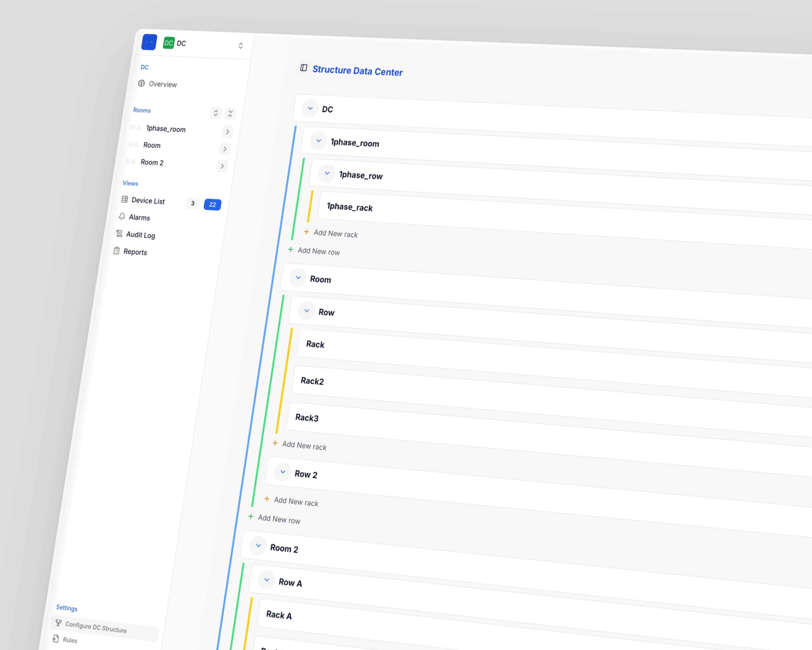The height and width of the screenshot is (650, 812).
Task: Collapse the 1phase_room node in tree
Action: (319, 141)
